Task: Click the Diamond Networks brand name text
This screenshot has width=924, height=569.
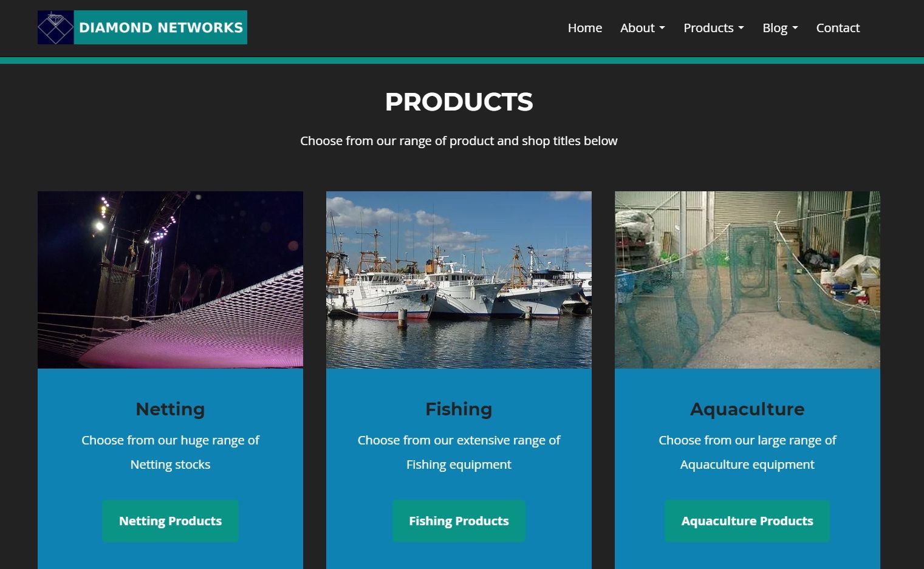Action: (161, 27)
